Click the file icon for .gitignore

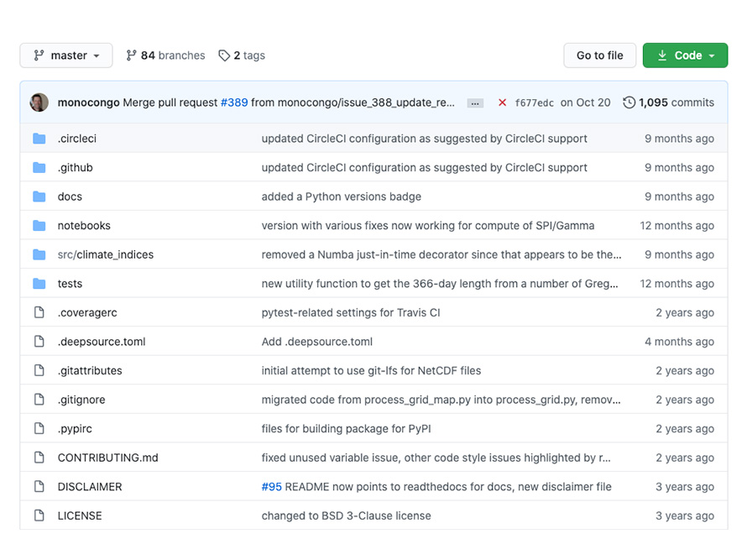click(x=39, y=400)
